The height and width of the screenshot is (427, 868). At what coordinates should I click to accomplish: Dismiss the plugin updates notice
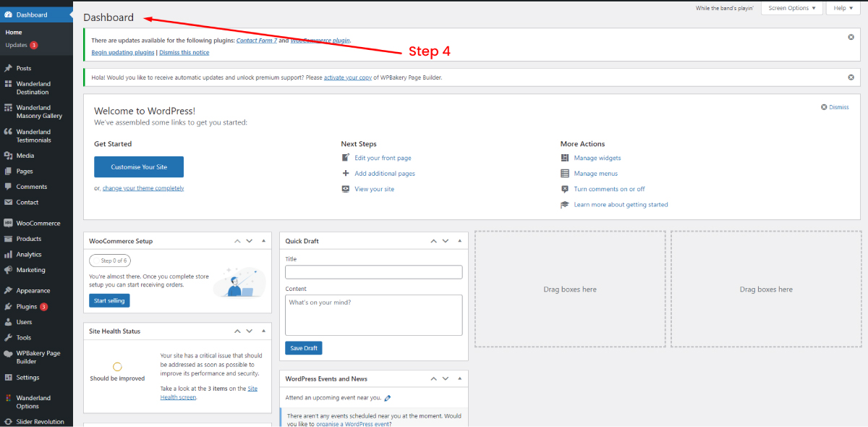[x=851, y=37]
